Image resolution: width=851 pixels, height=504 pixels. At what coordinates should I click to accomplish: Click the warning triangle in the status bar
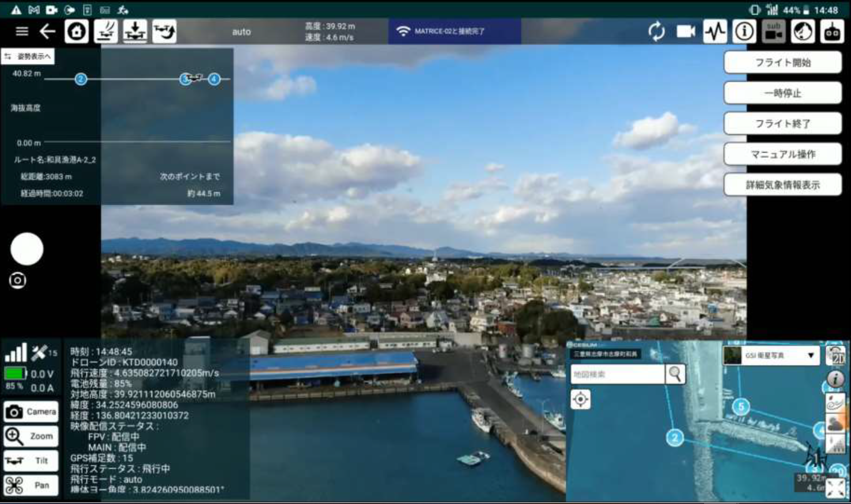(x=16, y=10)
